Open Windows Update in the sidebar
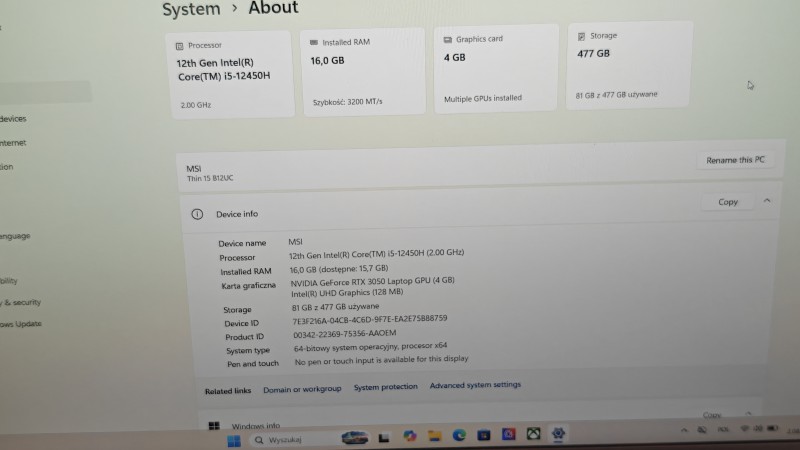Screen dimensions: 800x450 [21, 324]
